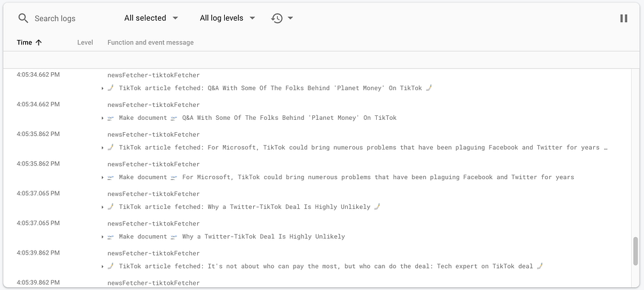
Task: Expand 'TikTok article fetched: It's not about' entry
Action: coord(102,266)
